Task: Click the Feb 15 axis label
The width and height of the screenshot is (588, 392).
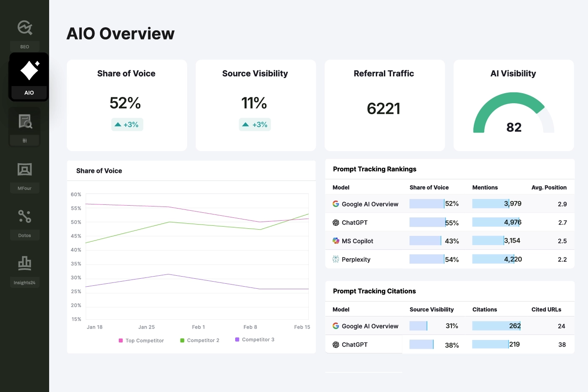Action: tap(302, 327)
